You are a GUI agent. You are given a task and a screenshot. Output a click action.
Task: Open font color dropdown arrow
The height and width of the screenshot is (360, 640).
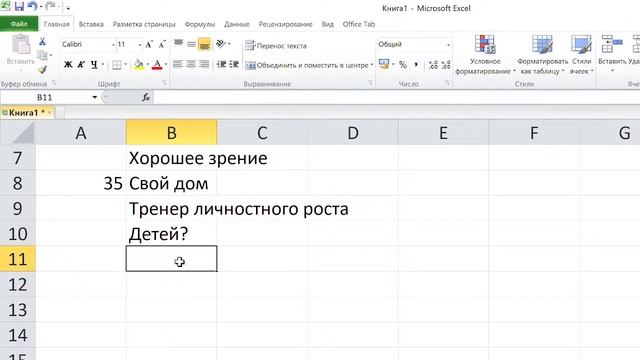tap(166, 64)
